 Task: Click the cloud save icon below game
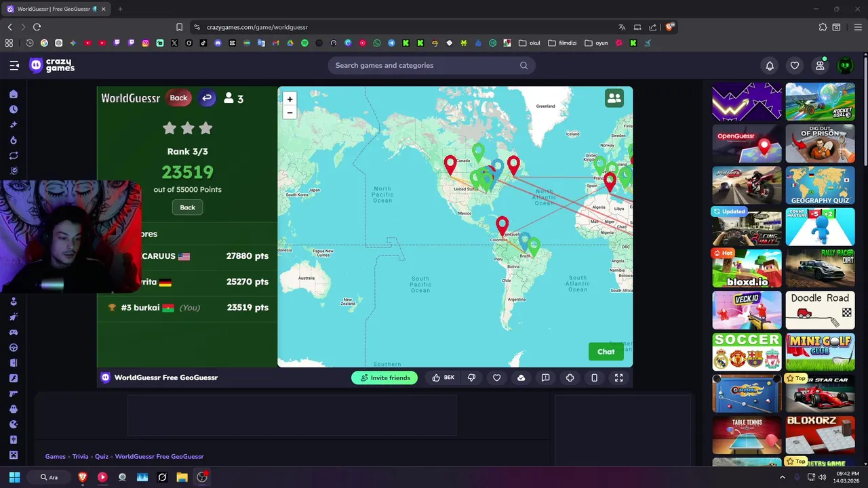(x=521, y=378)
